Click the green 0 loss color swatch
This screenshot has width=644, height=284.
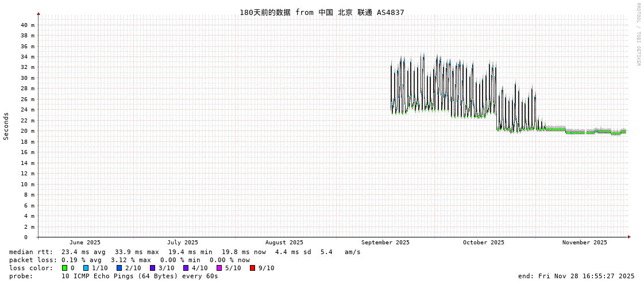pyautogui.click(x=65, y=268)
